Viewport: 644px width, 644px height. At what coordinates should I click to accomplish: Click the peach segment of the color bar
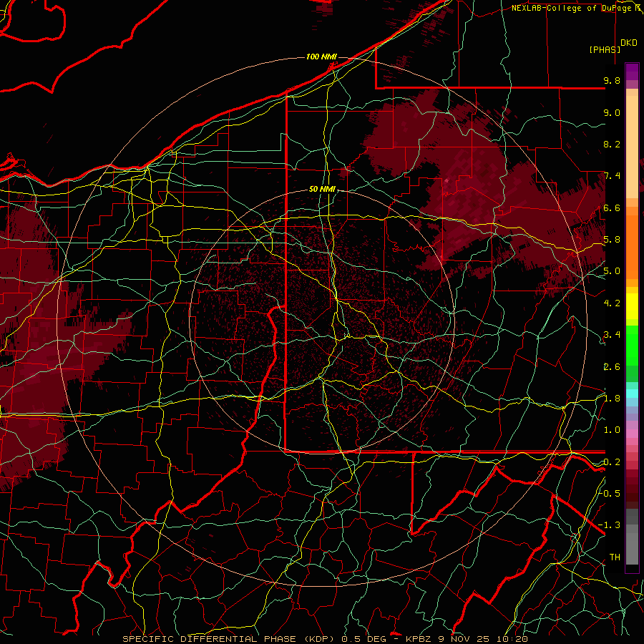(x=632, y=147)
